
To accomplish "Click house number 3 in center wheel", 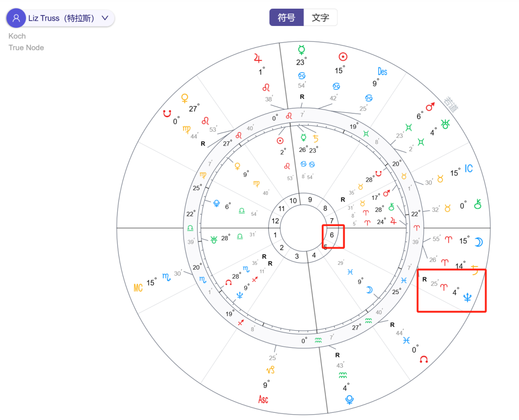I will [x=297, y=256].
